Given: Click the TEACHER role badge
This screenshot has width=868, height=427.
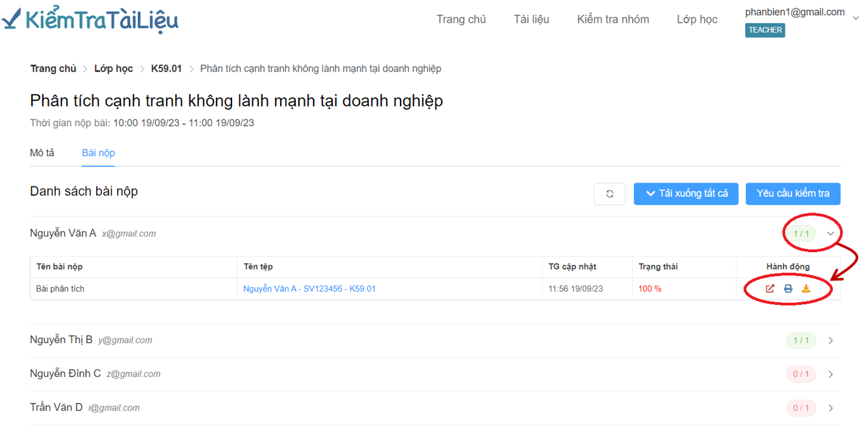Looking at the screenshot, I should 765,30.
